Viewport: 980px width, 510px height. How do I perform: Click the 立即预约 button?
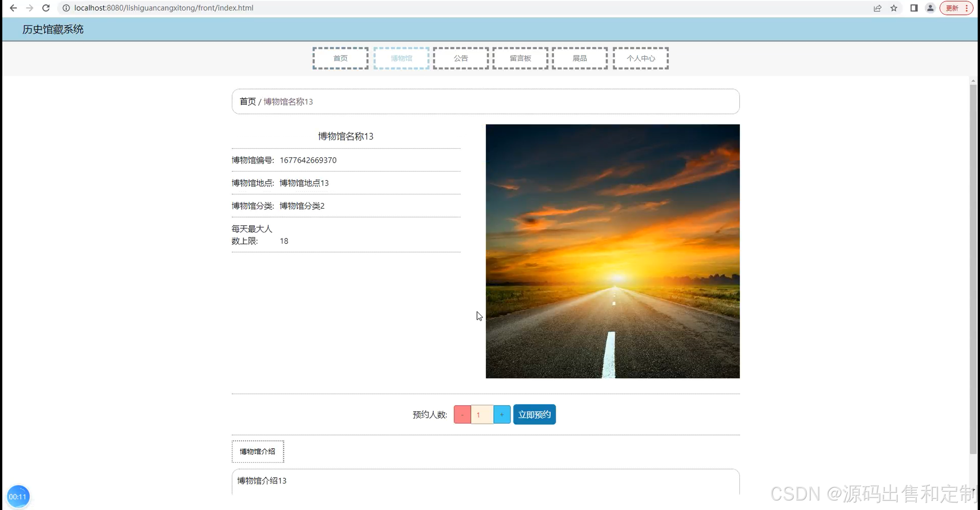(x=534, y=415)
